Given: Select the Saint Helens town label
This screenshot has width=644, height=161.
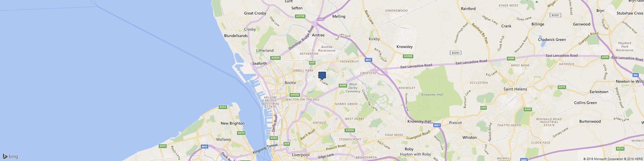Looking at the screenshot, I should click(x=515, y=89).
